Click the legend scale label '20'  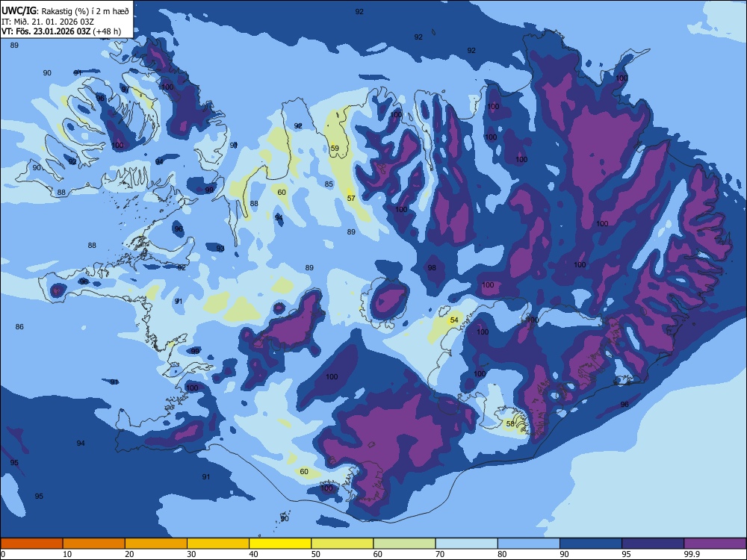(x=129, y=554)
